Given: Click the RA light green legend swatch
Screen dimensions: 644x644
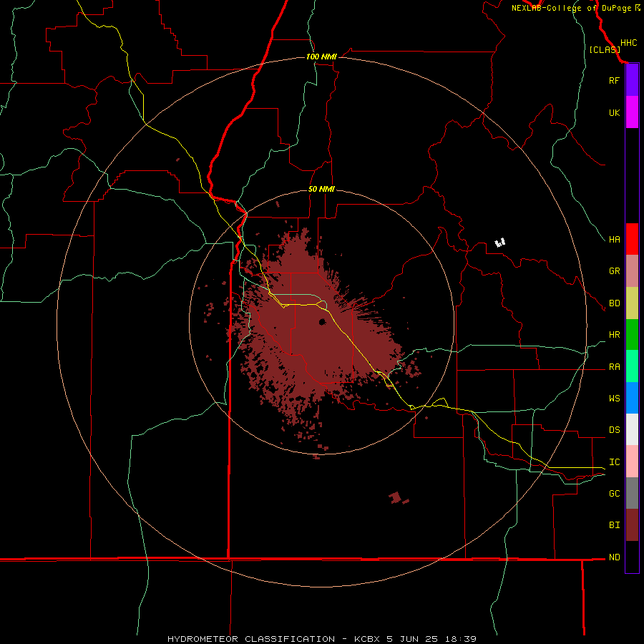Looking at the screenshot, I should (x=632, y=366).
